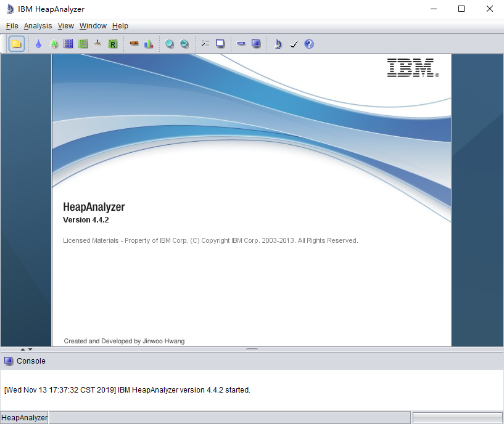This screenshot has height=424, width=504.
Task: Click the green R grid icon
Action: pos(112,44)
